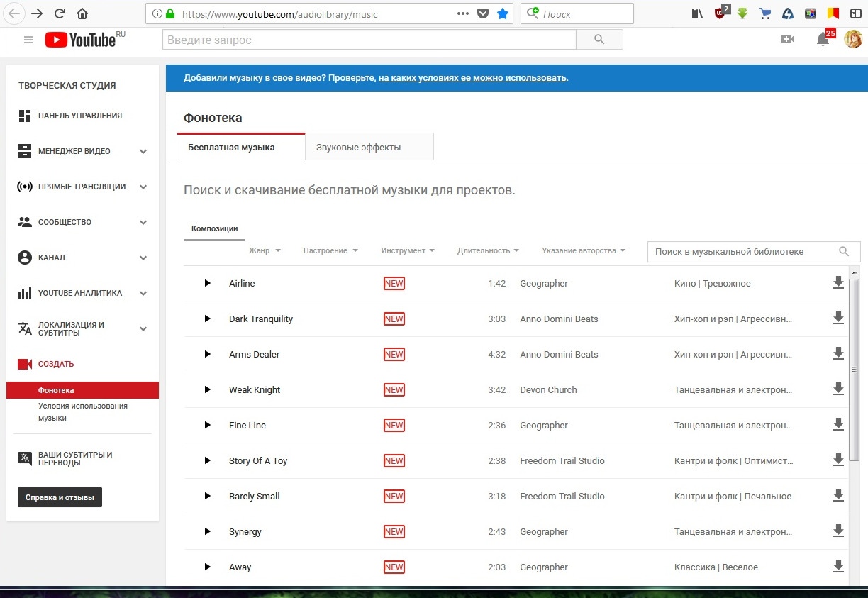868x598 pixels.
Task: Open Создать section in sidebar
Action: [x=56, y=364]
